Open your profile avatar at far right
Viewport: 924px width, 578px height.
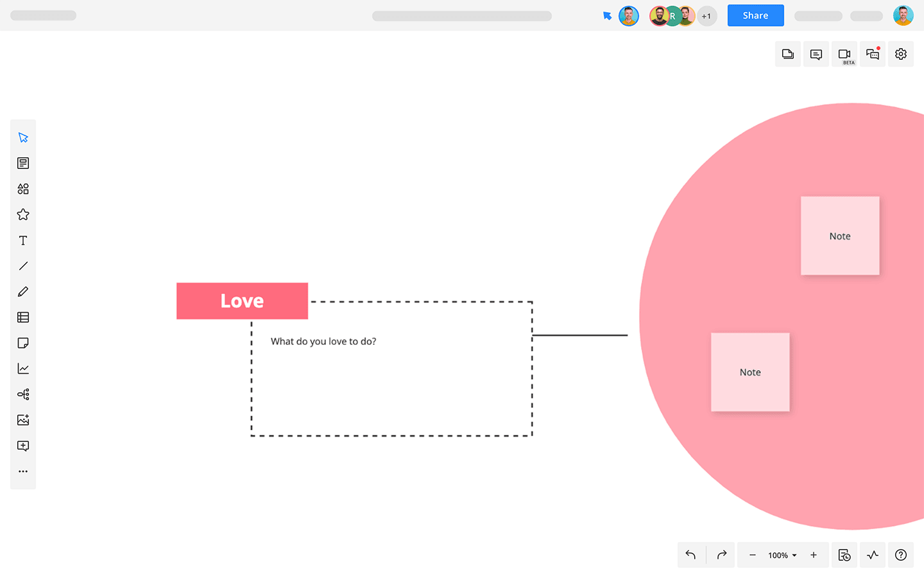coord(903,15)
